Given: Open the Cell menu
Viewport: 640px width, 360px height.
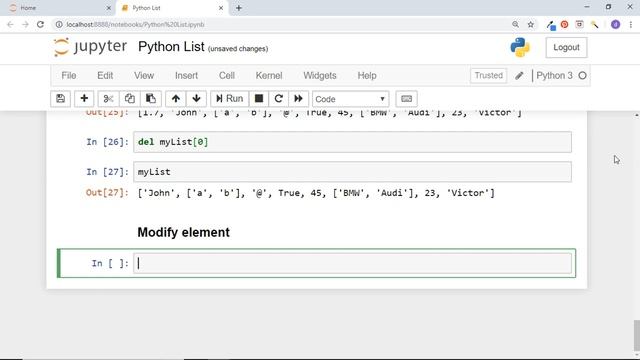Looking at the screenshot, I should coord(227,76).
